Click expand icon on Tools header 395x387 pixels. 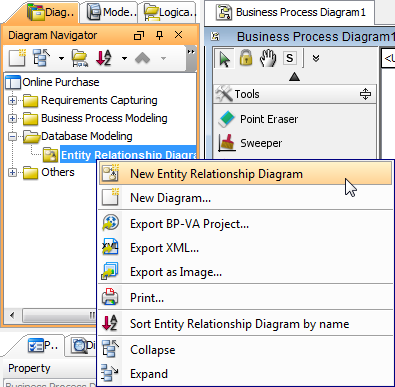point(365,94)
